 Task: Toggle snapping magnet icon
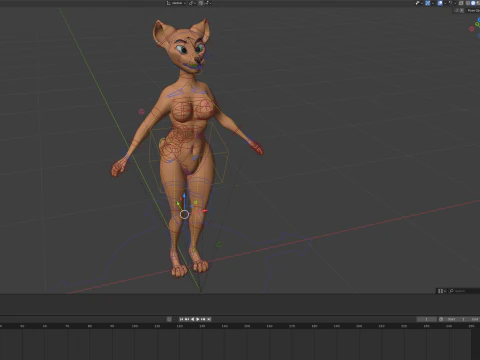click(x=201, y=3)
